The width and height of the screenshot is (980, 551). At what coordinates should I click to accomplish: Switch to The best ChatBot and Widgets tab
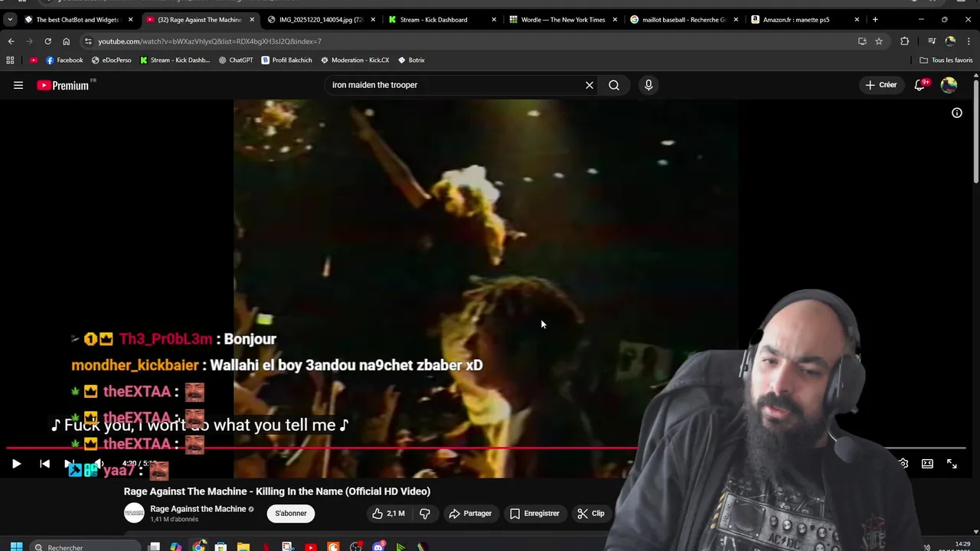(x=77, y=19)
